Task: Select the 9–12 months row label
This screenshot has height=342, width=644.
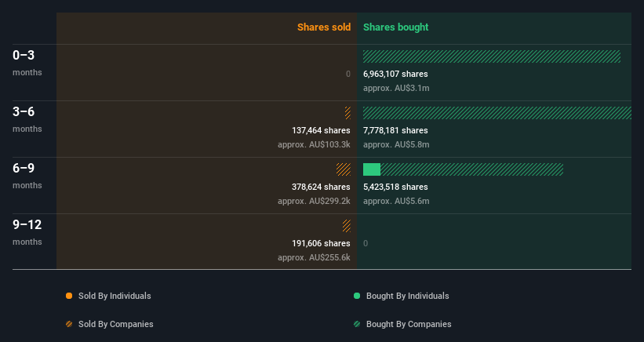Action: point(27,232)
